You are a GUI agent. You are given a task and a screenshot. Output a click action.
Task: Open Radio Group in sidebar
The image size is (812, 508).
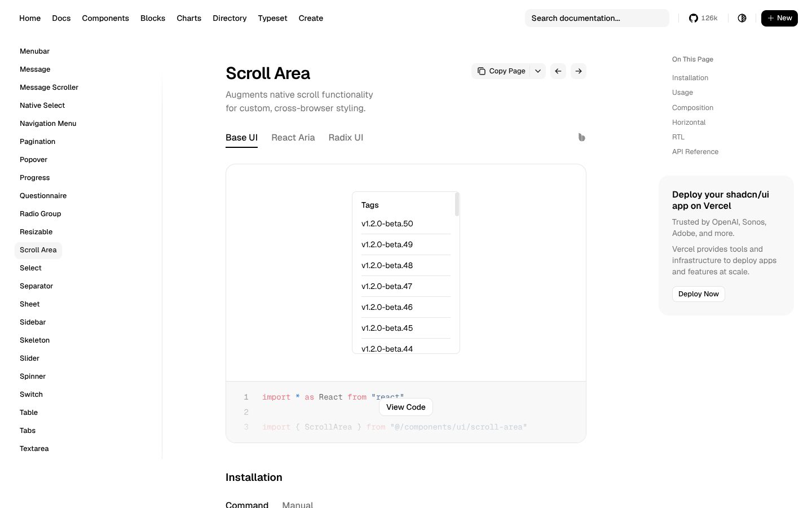(41, 214)
